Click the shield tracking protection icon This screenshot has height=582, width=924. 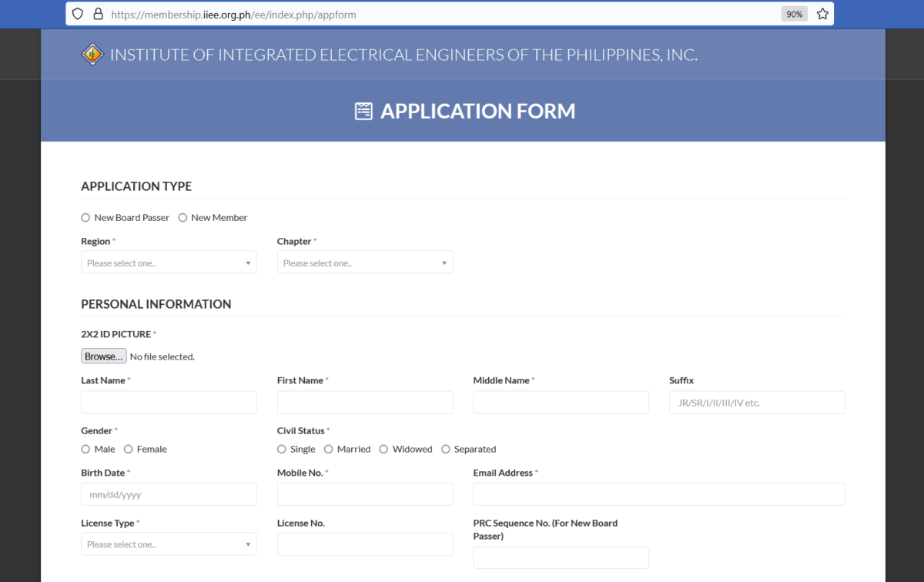(78, 14)
